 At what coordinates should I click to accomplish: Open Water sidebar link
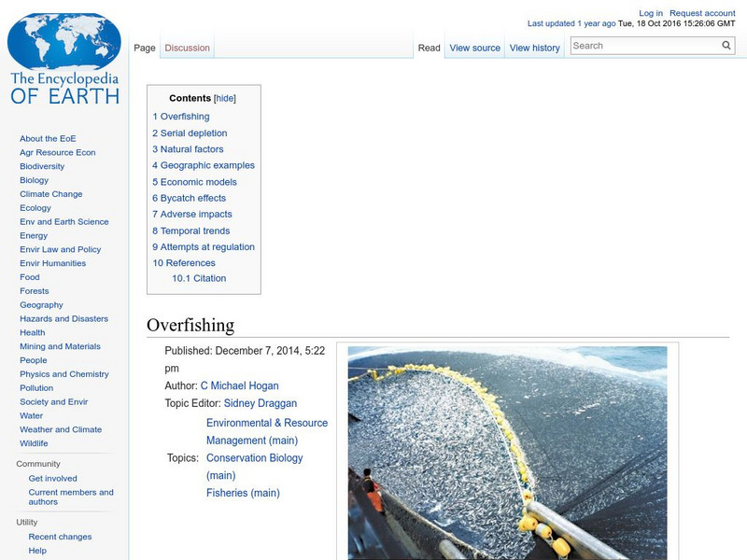(x=31, y=415)
